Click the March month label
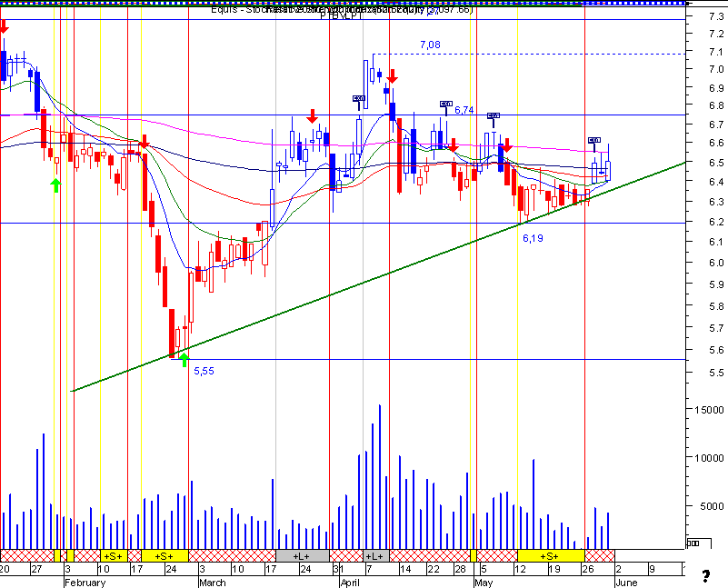 [212, 583]
